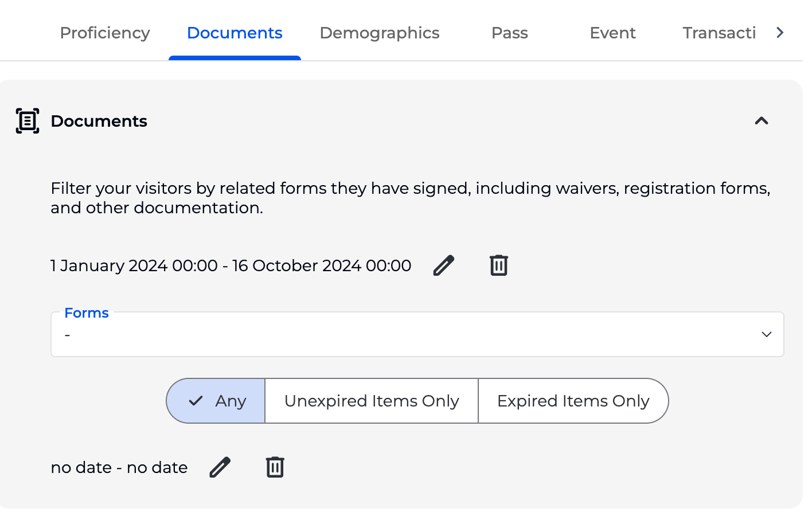Click the Documents tab
This screenshot has height=516, width=812.
tap(235, 33)
